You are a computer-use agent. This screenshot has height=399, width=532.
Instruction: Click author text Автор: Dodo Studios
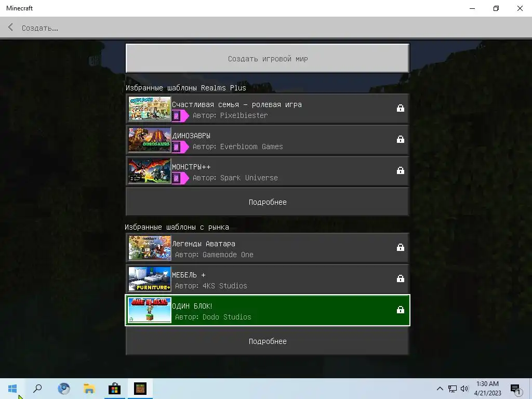(213, 317)
